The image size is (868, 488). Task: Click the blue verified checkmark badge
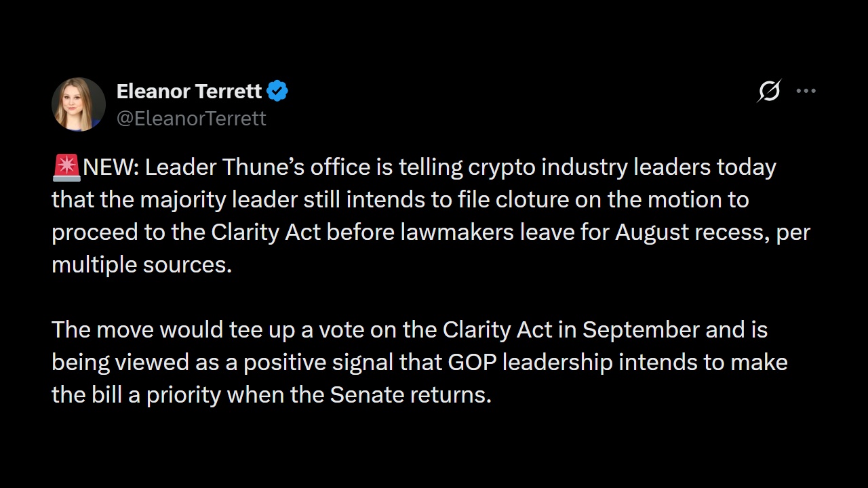(277, 91)
